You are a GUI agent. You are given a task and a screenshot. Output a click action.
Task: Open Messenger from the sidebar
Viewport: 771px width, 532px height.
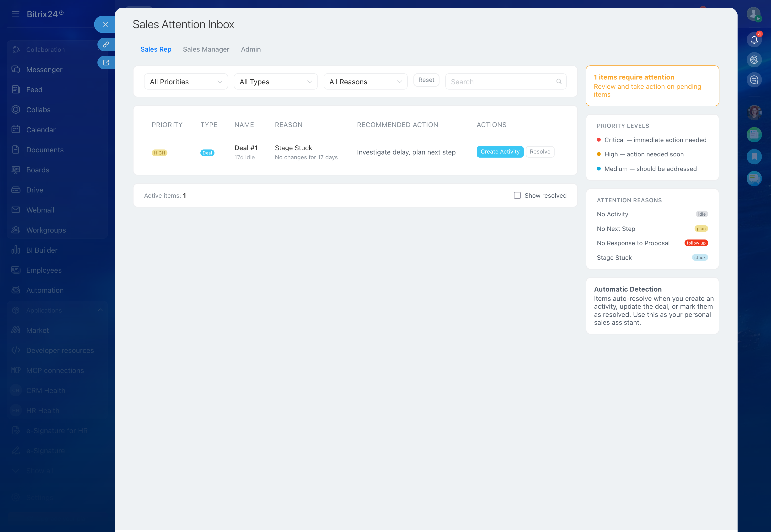tap(44, 70)
